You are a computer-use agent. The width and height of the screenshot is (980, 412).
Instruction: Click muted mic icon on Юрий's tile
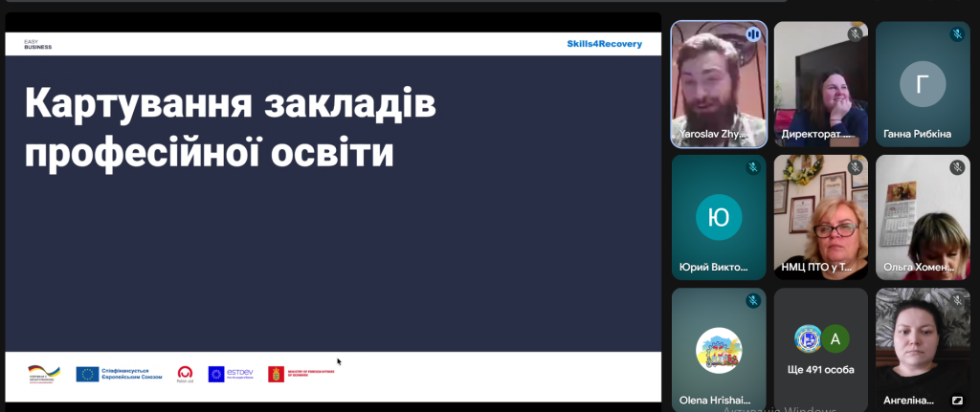(753, 167)
